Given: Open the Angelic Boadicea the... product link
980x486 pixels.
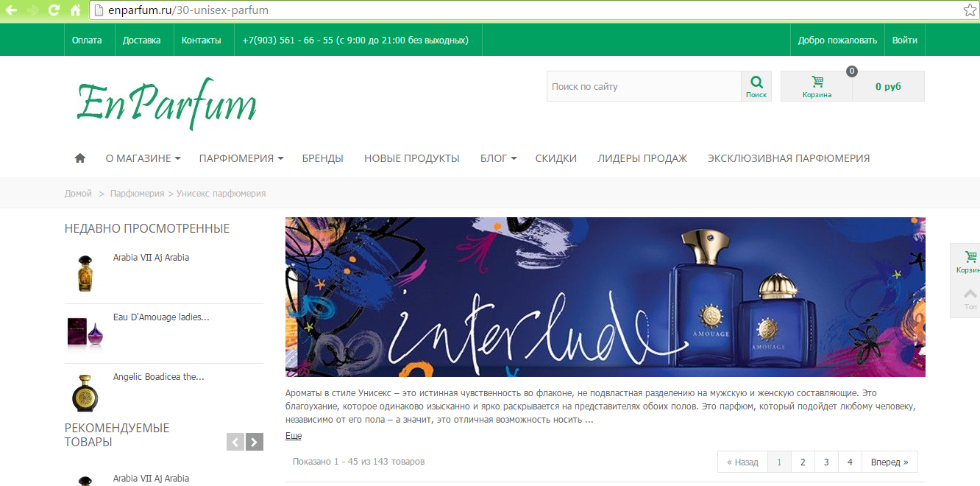Looking at the screenshot, I should [x=158, y=377].
